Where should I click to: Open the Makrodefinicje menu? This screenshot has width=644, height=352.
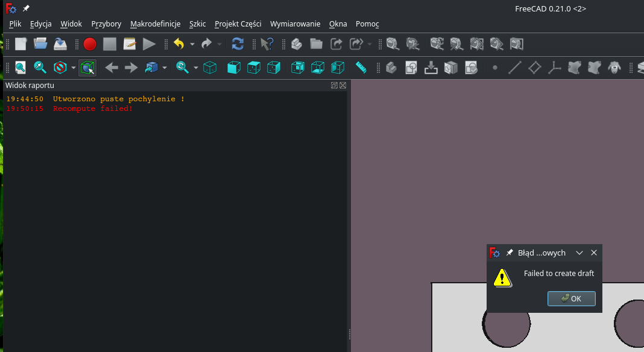coord(155,24)
